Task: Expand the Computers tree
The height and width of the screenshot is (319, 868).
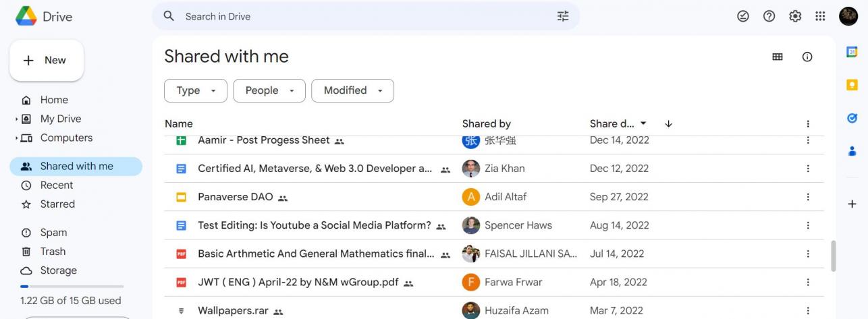Action: click(x=17, y=138)
